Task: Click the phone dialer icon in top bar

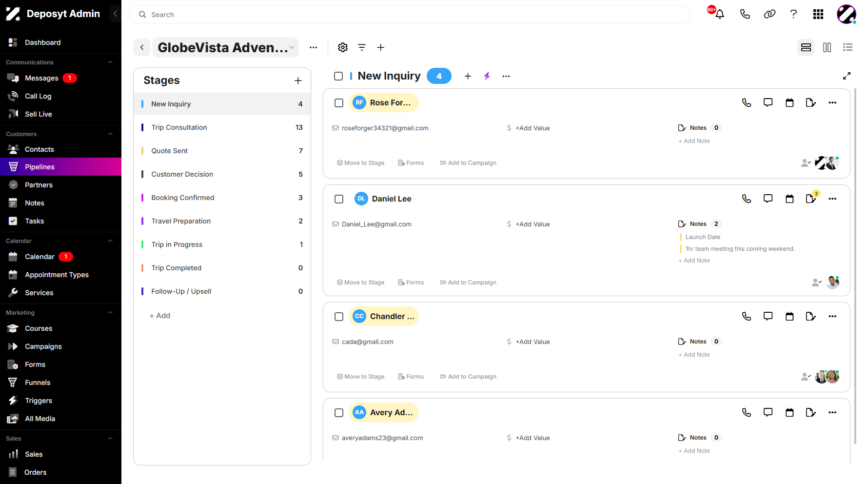Action: 745,14
